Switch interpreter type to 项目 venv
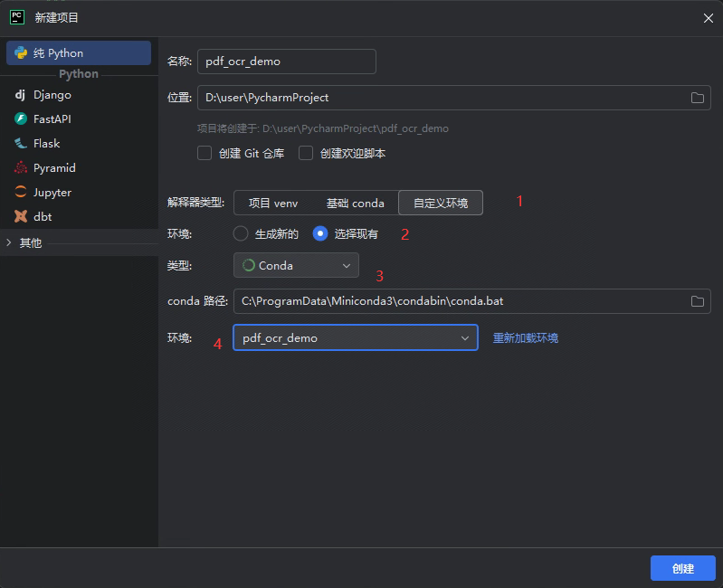The width and height of the screenshot is (723, 588). [x=273, y=203]
